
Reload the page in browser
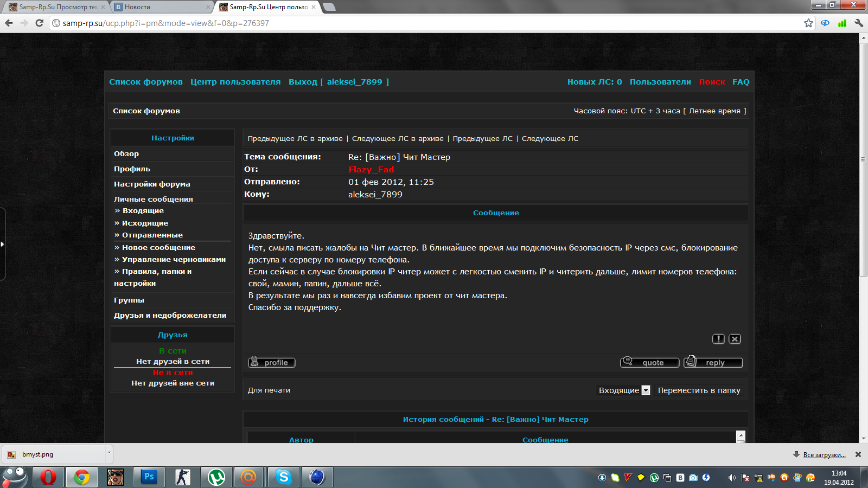(39, 23)
